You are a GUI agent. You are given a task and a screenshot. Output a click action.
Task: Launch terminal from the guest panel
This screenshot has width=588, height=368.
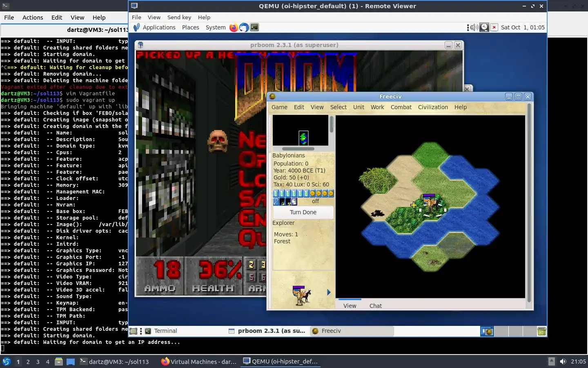pyautogui.click(x=254, y=27)
